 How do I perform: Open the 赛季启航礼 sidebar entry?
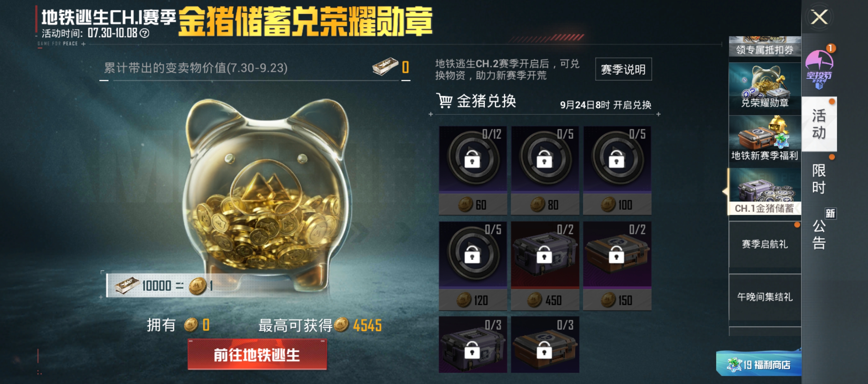coord(765,244)
